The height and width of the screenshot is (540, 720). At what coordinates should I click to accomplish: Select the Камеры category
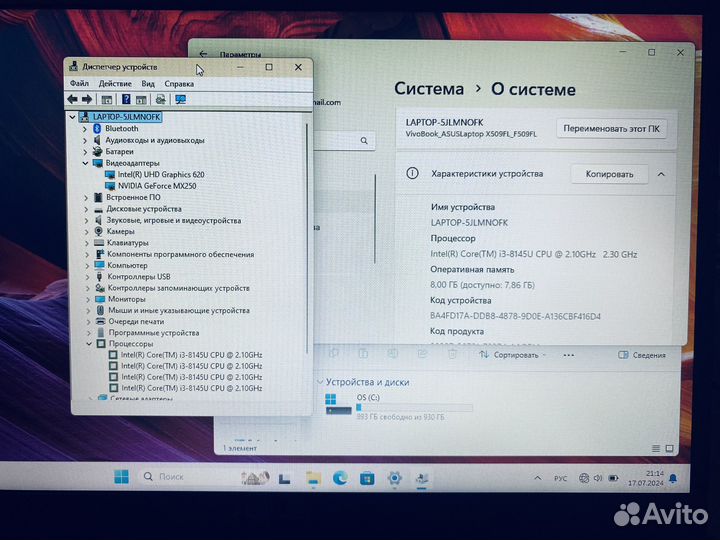120,231
